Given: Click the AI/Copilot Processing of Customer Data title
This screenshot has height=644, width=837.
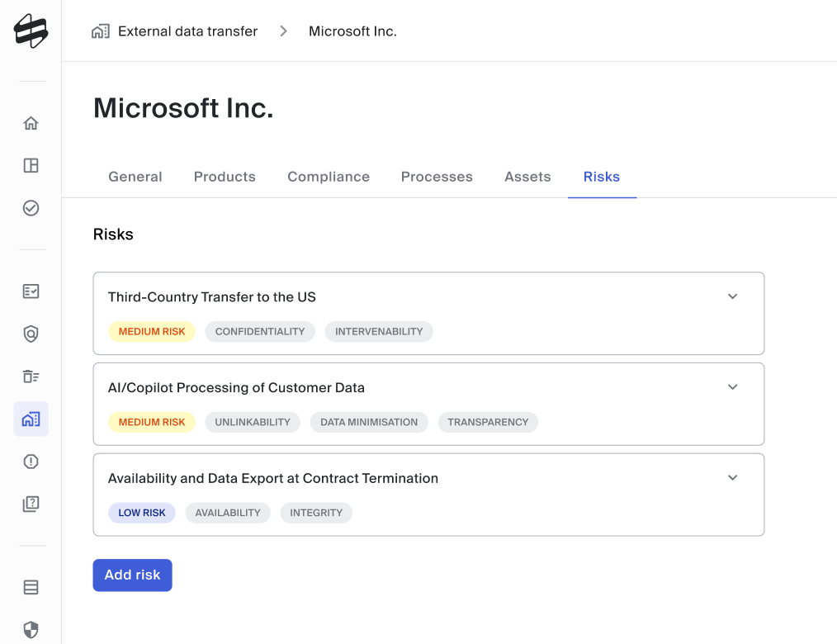Looking at the screenshot, I should coord(236,388).
